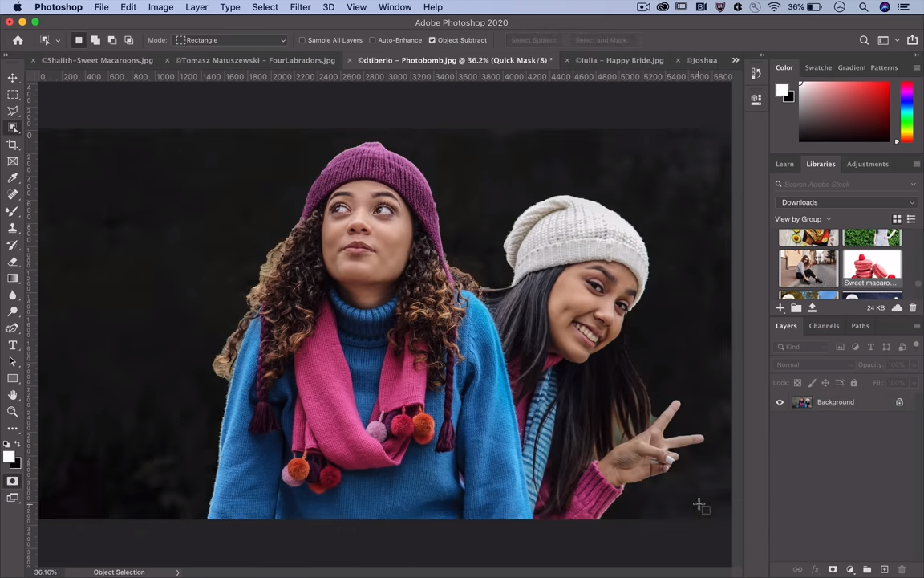Image resolution: width=924 pixels, height=578 pixels.
Task: Pick a color in the red color field
Action: point(844,112)
